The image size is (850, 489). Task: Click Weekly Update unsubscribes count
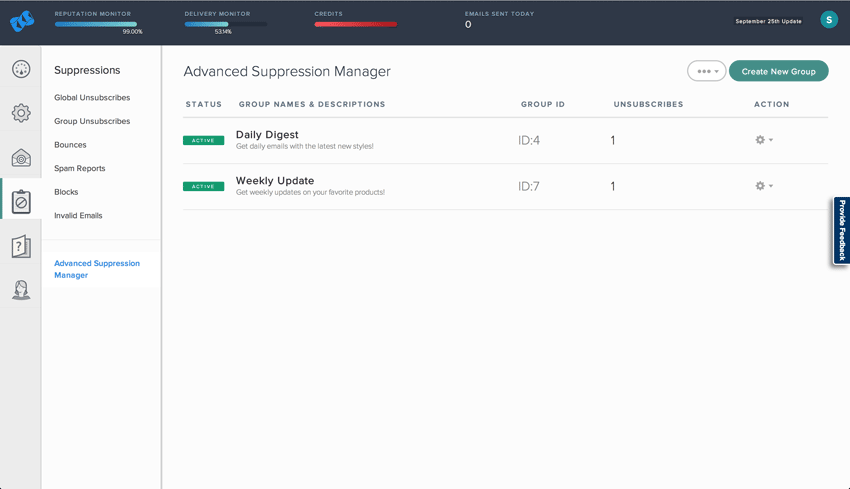[x=613, y=186]
